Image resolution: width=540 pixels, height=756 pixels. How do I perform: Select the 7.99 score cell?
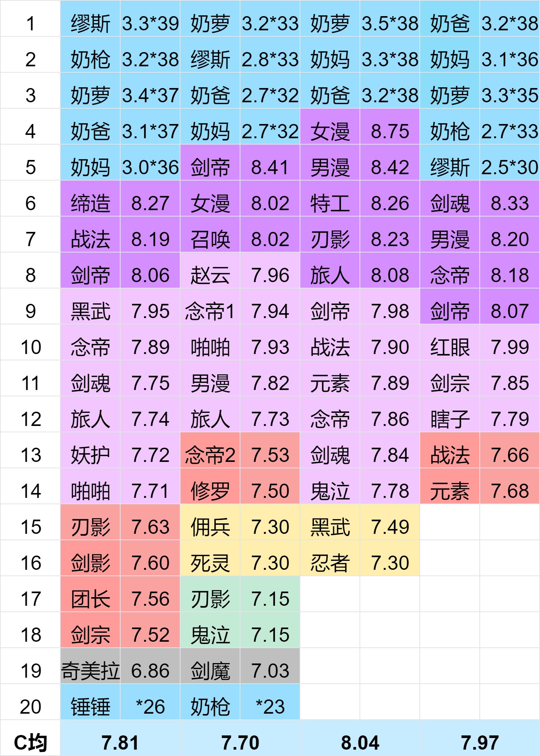click(510, 342)
